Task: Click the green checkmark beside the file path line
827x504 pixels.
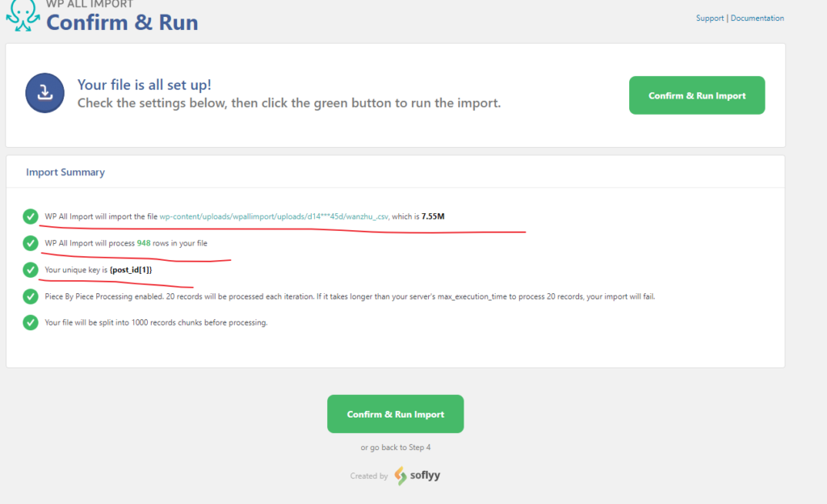Action: (31, 216)
